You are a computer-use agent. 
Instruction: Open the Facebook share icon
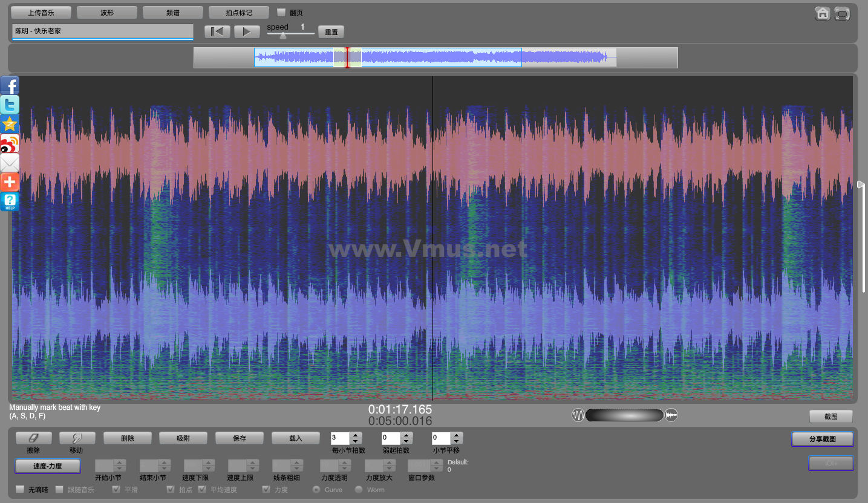[9, 85]
